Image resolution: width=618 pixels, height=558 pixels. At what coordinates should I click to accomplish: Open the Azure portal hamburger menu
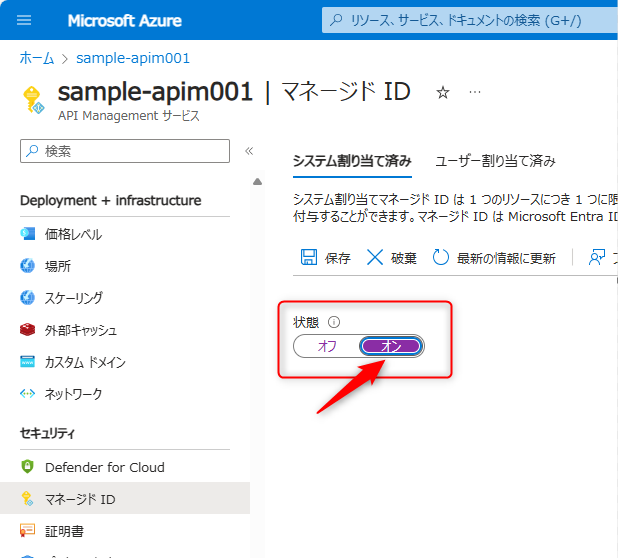click(x=25, y=20)
